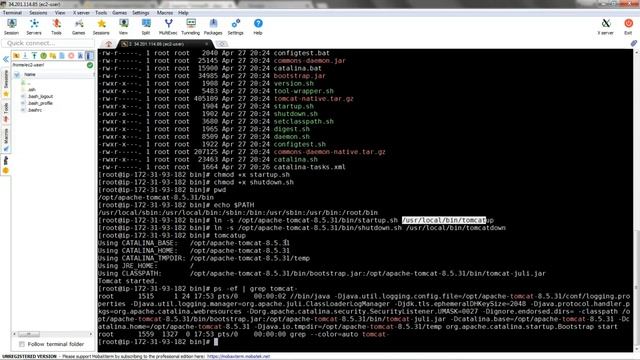Click the green refresh SFTP icon
The height and width of the screenshot is (360, 640).
[44, 56]
